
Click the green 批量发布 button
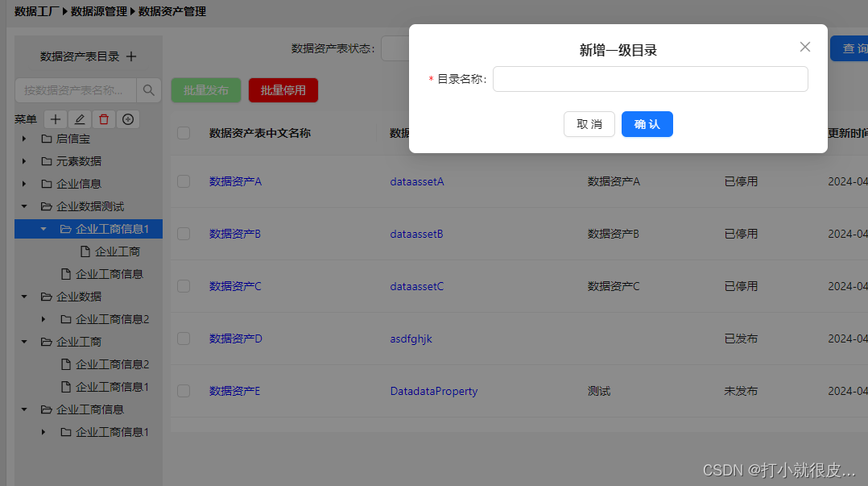[206, 90]
